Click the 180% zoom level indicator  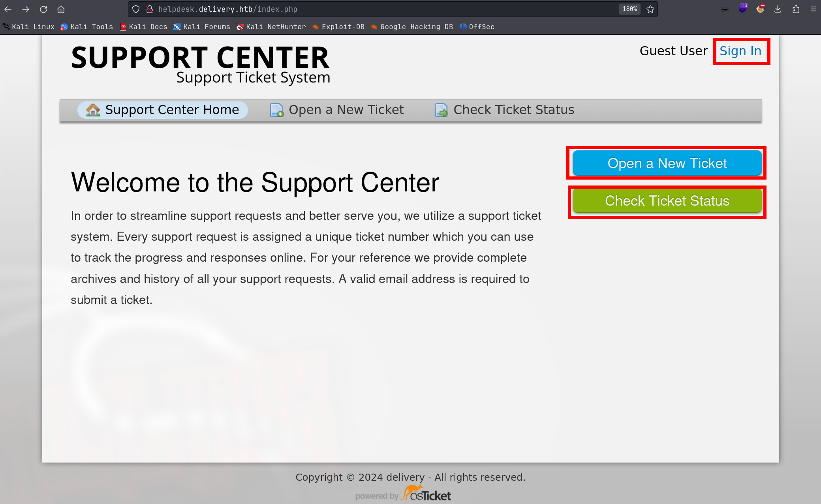tap(629, 9)
